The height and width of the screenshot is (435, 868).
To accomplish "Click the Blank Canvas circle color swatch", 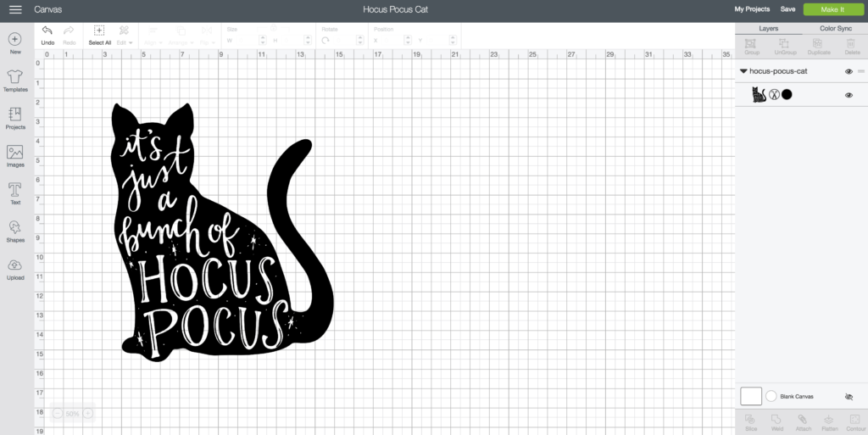I will pyautogui.click(x=771, y=396).
